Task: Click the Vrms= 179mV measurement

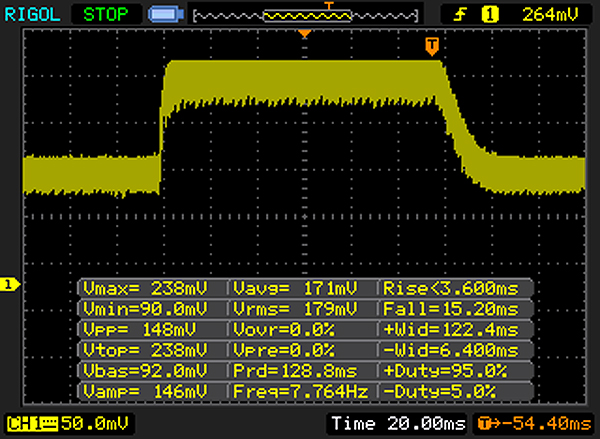Action: (295, 309)
